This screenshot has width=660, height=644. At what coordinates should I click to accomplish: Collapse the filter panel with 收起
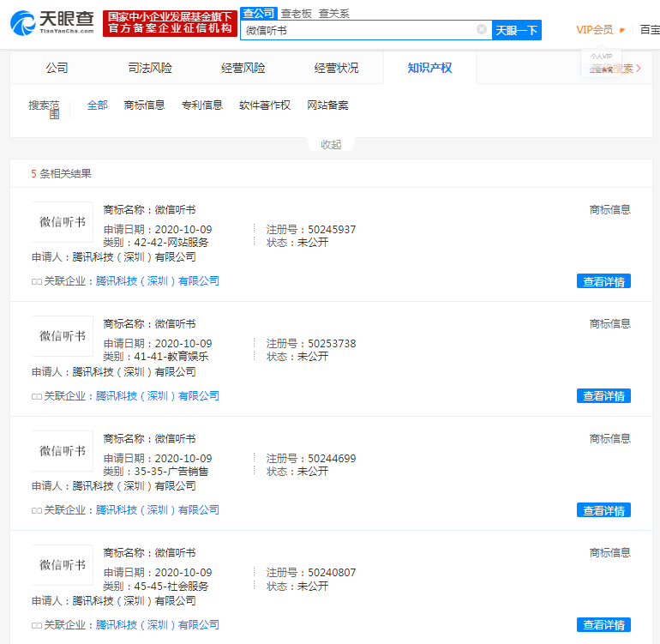click(331, 145)
